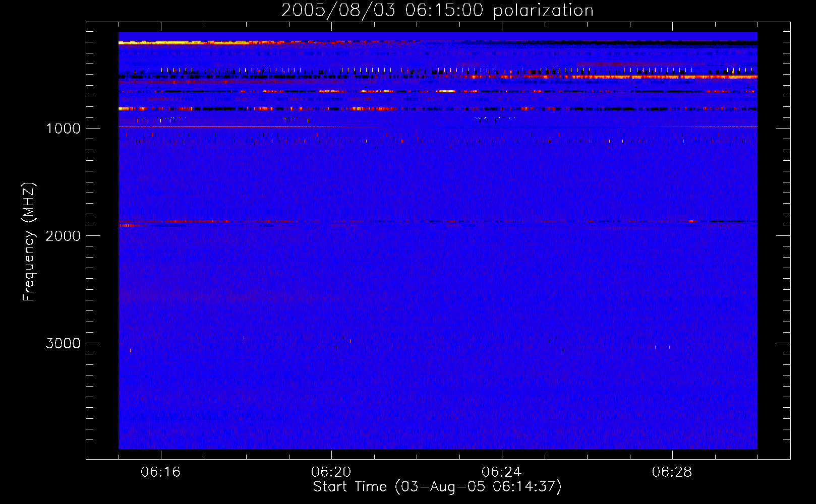Click the 06:24 time tick label
This screenshot has width=816, height=504.
[x=501, y=472]
